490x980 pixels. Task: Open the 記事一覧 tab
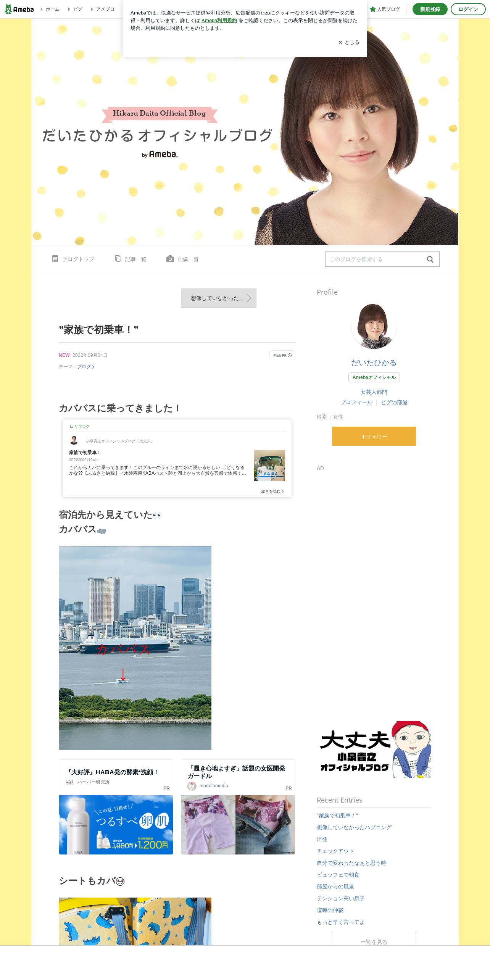131,259
